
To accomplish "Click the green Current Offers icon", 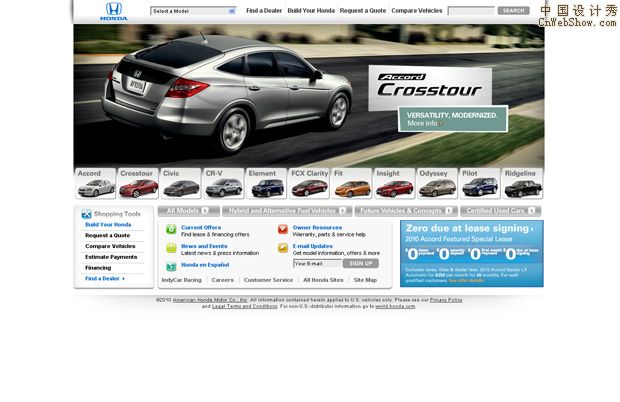I will (171, 229).
